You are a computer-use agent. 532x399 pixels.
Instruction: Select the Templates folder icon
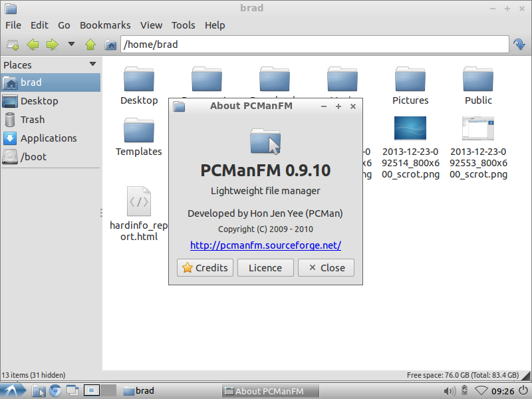(x=139, y=130)
